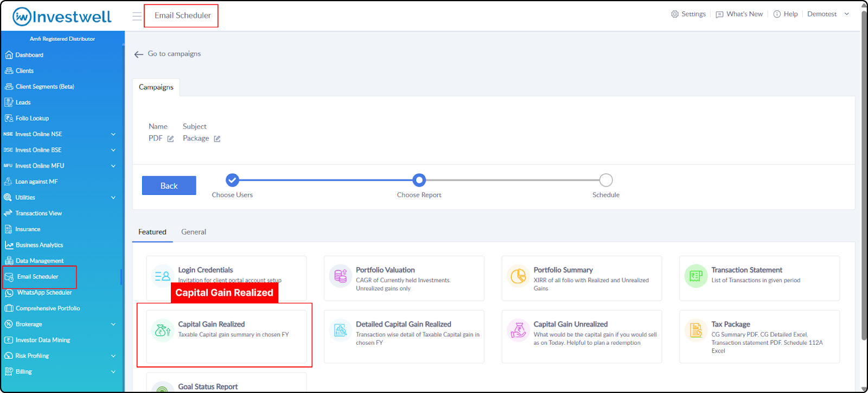Open Client Segments (Beta) icon
The height and width of the screenshot is (393, 868).
[x=9, y=86]
